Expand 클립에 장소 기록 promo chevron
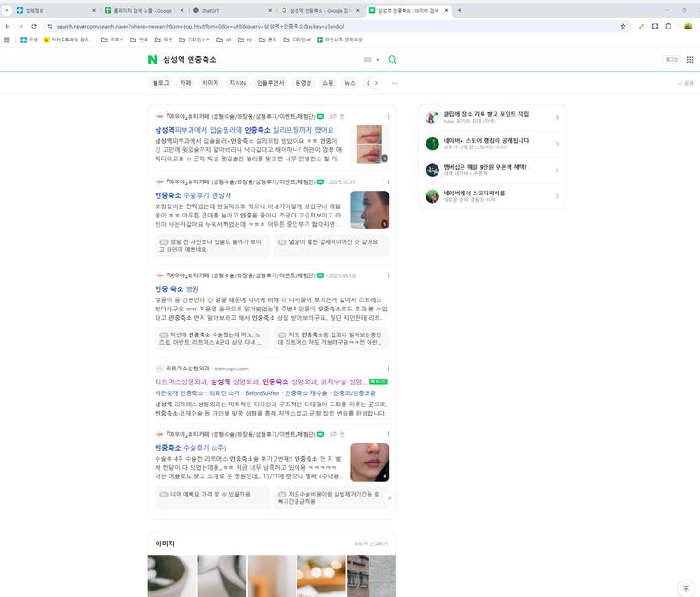Image resolution: width=700 pixels, height=597 pixels. [x=557, y=117]
